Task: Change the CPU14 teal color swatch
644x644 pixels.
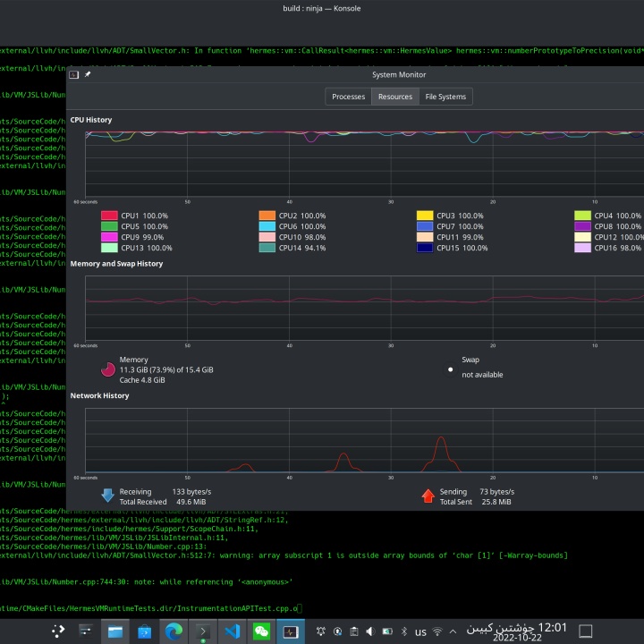Action: (x=267, y=248)
